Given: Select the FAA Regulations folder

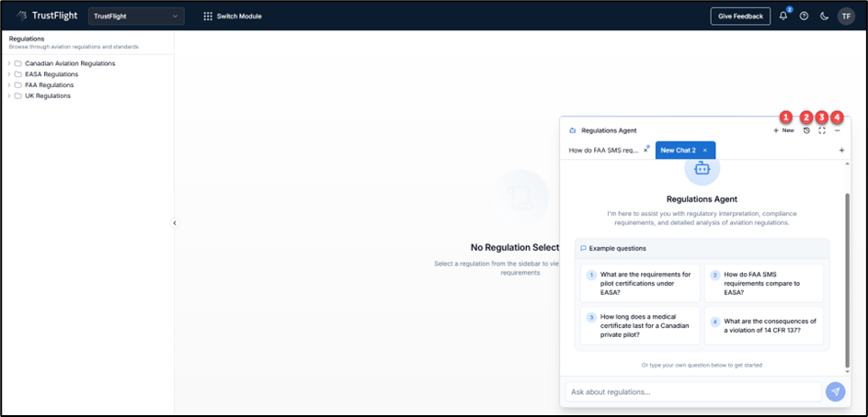Looking at the screenshot, I should (x=44, y=85).
